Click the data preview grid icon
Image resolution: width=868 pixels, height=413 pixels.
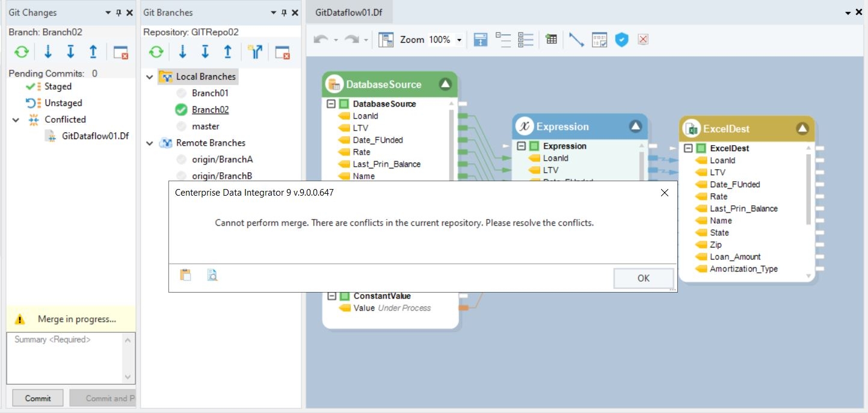551,40
